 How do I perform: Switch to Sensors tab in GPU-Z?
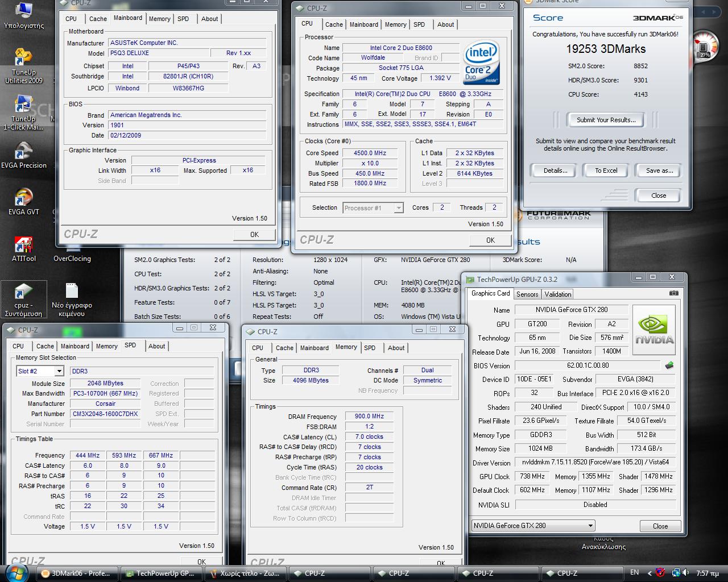pyautogui.click(x=527, y=294)
